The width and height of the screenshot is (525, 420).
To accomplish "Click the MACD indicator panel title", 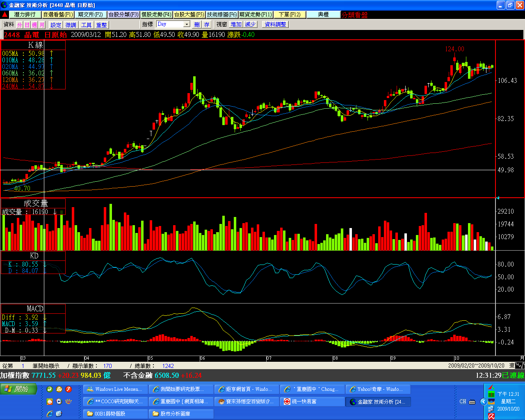I will pos(35,308).
